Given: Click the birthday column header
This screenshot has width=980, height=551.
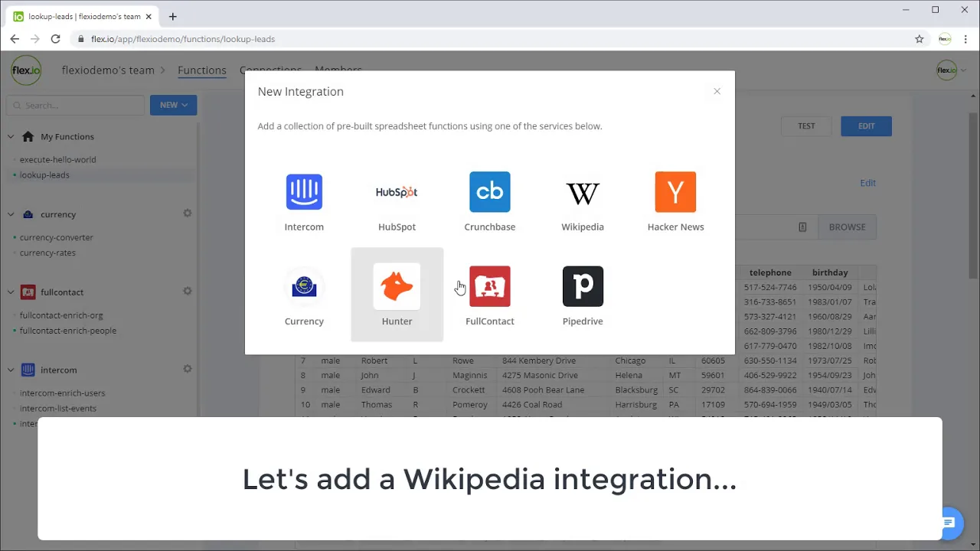Looking at the screenshot, I should point(830,272).
